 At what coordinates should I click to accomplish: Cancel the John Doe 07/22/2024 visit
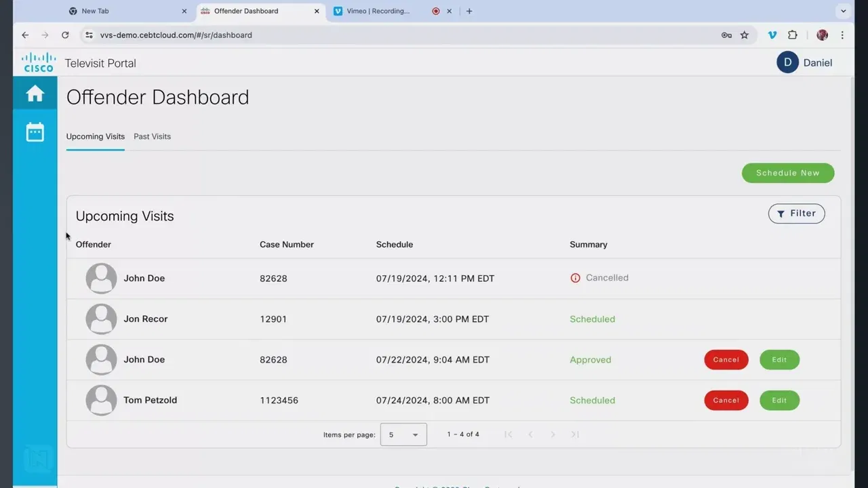(x=726, y=360)
